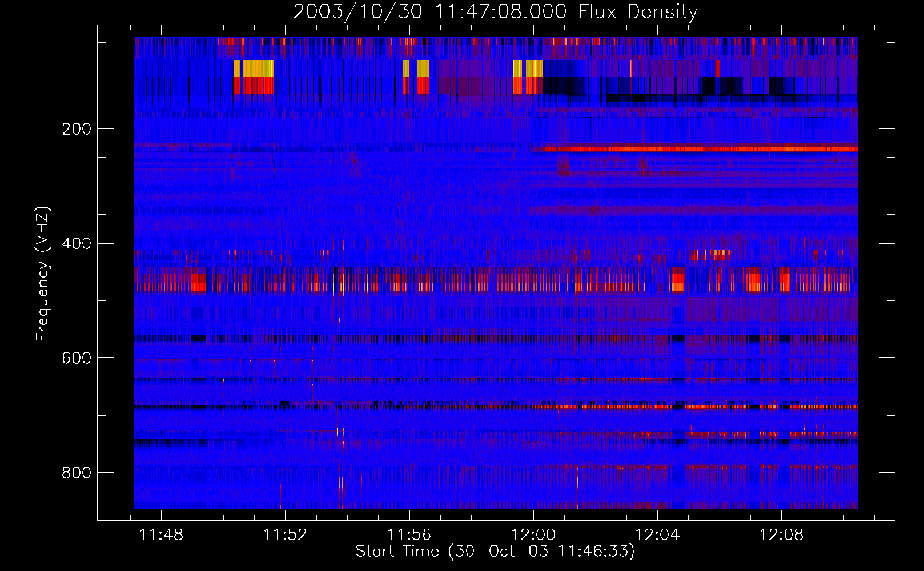Click the "400" frequency tick label

tap(77, 244)
